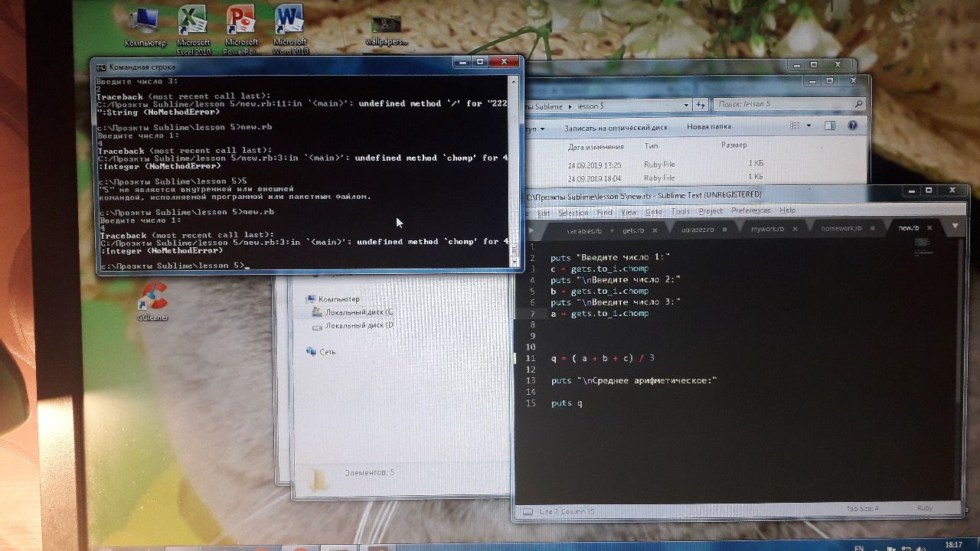Viewport: 980px width, 551px height.
Task: Toggle the Explorer preview pane icon
Action: [x=829, y=126]
